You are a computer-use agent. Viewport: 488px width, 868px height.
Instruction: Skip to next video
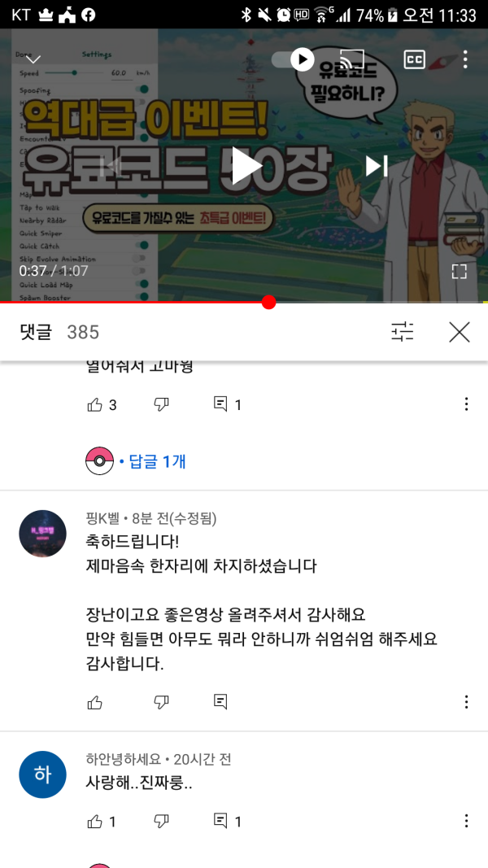click(377, 165)
